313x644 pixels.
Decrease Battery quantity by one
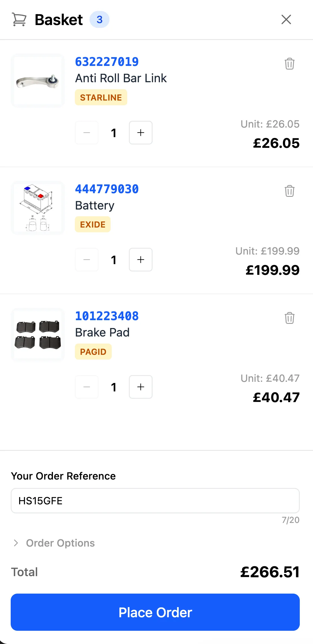pos(87,260)
